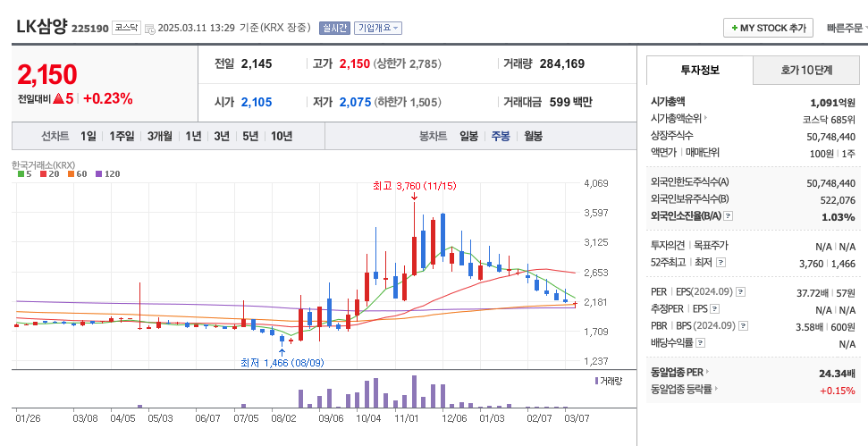This screenshot has height=446, width=868.
Task: Select the 1주일 line chart period
Action: click(122, 136)
